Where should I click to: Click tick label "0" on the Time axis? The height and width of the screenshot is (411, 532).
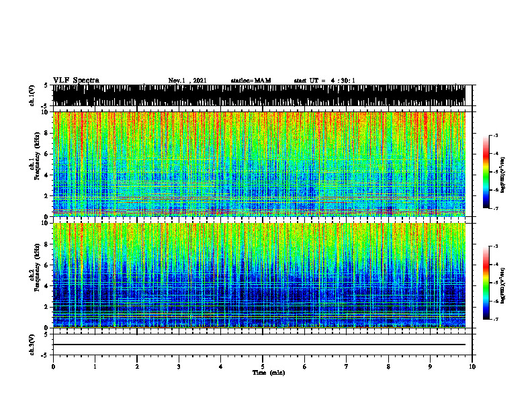53,367
